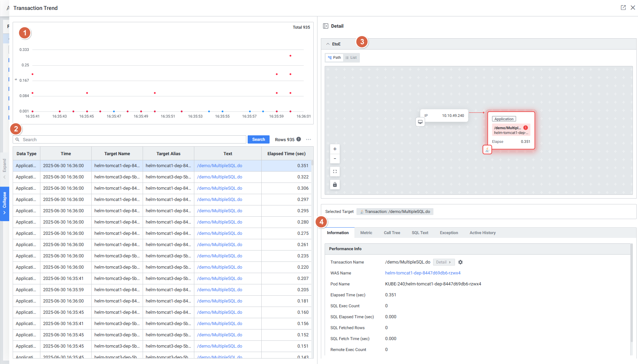Click the red error icon on application node
This screenshot has height=364, width=638.
pyautogui.click(x=525, y=128)
